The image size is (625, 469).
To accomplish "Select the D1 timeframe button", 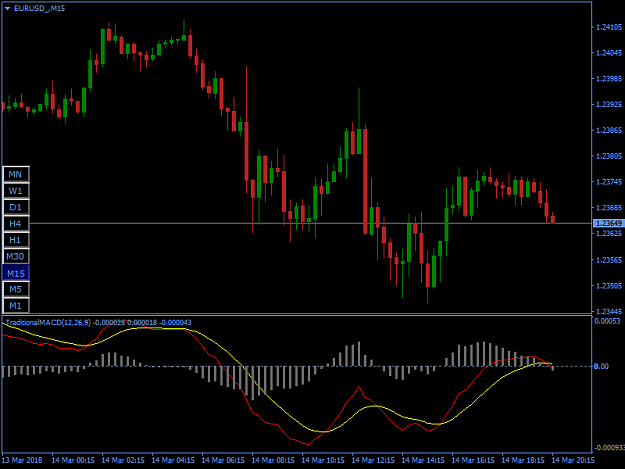I will tap(16, 207).
